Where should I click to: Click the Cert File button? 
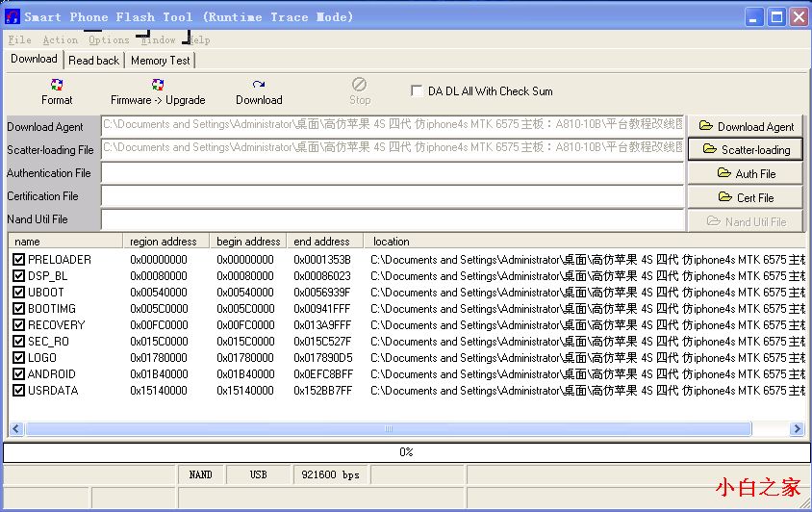coord(746,197)
